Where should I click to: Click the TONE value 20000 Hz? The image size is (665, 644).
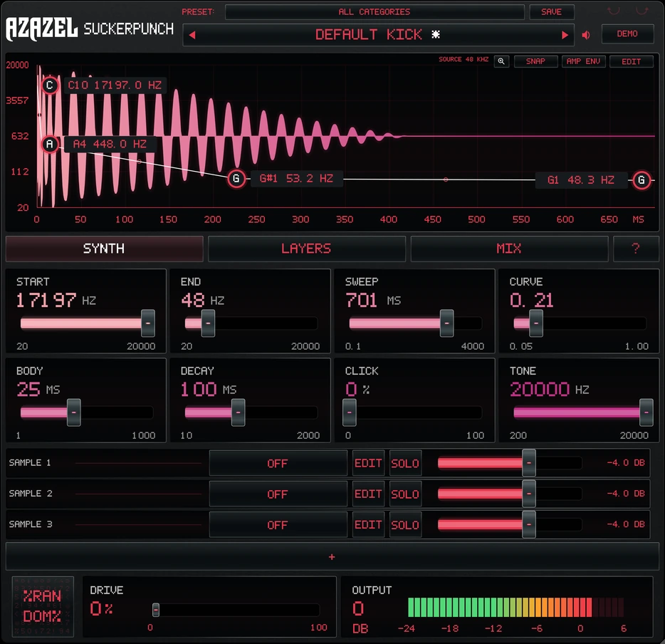[x=550, y=389]
